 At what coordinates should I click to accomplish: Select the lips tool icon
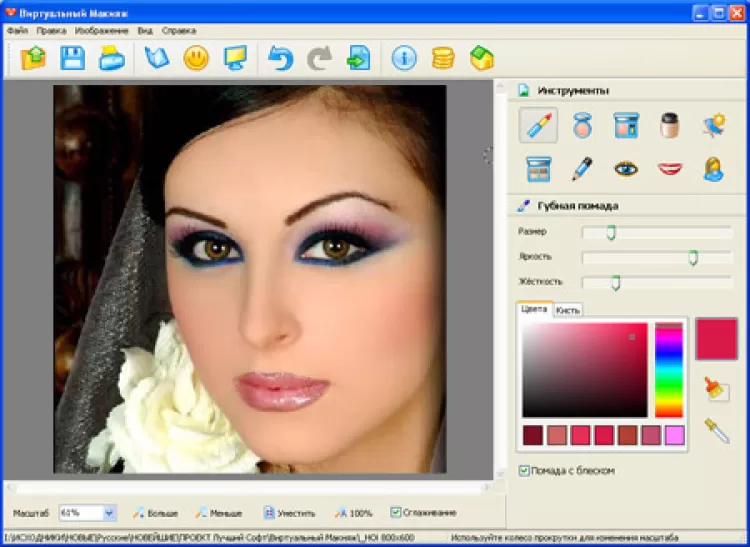tap(670, 169)
